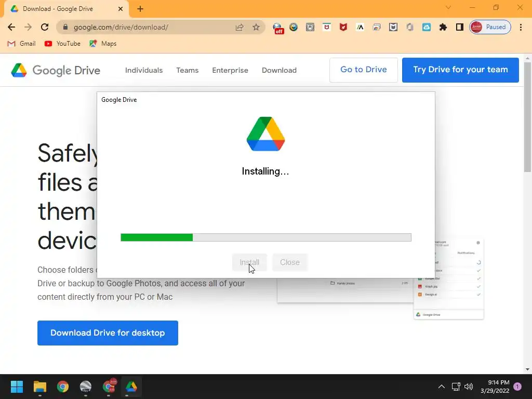Click the volume speaker icon in tray
Image resolution: width=532 pixels, height=399 pixels.
coord(469,387)
